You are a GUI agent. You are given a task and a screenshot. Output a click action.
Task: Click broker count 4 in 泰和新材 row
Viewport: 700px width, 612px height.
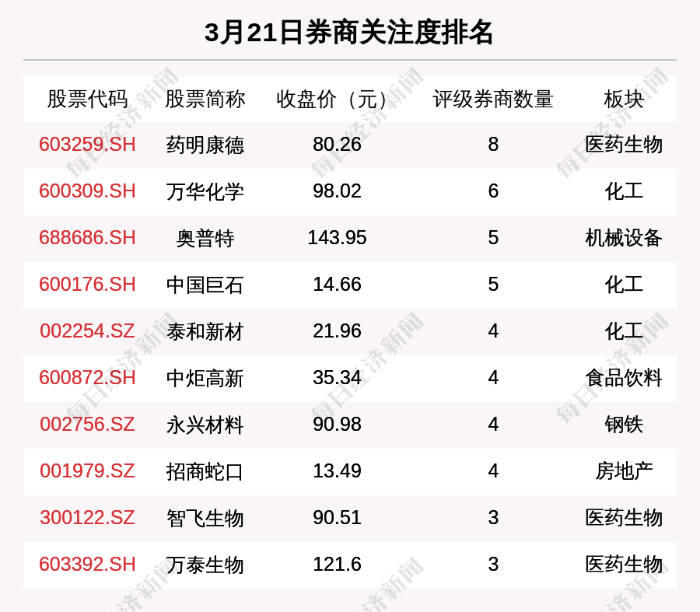pyautogui.click(x=493, y=331)
